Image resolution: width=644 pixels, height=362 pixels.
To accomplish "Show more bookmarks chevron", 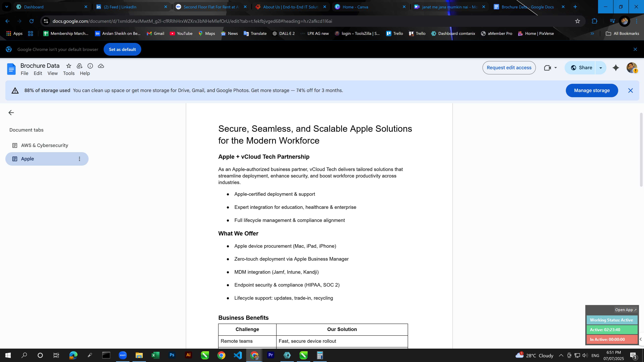I will pyautogui.click(x=592, y=34).
